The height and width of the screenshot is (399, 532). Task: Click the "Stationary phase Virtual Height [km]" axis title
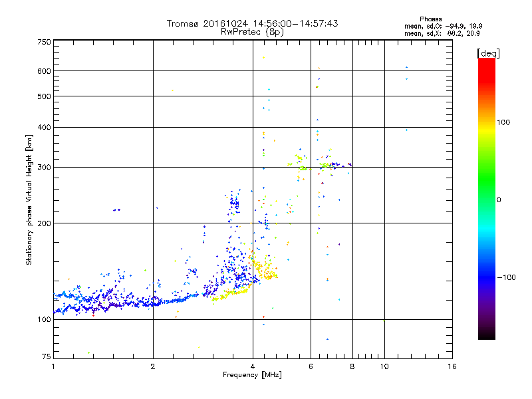(x=29, y=200)
